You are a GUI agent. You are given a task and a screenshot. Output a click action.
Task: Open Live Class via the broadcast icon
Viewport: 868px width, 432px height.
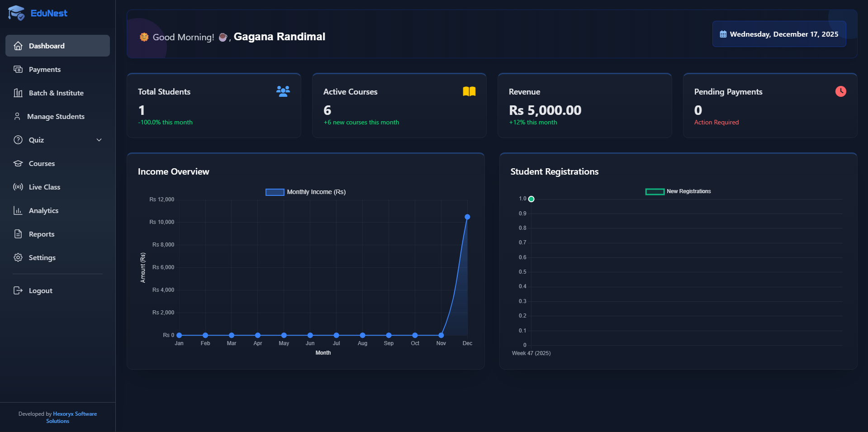coord(18,187)
